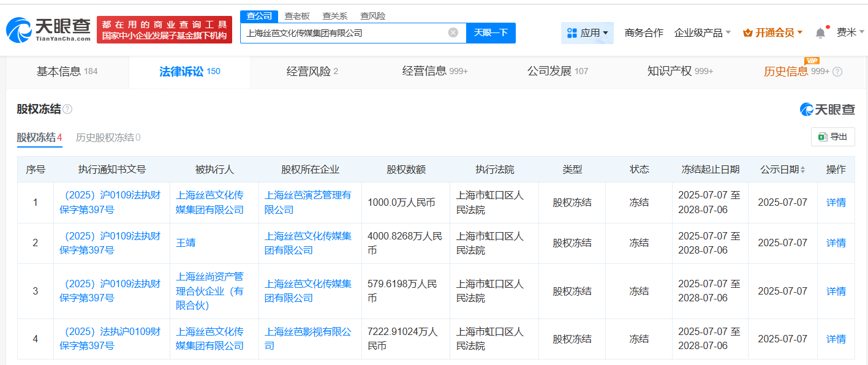Click the 股权数额 column header
The image size is (868, 365).
(x=406, y=170)
